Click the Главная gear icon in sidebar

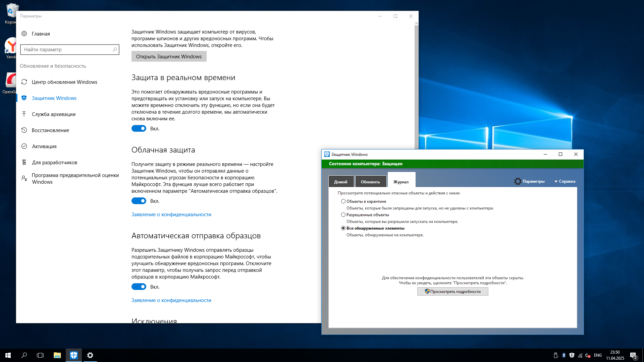coord(24,34)
